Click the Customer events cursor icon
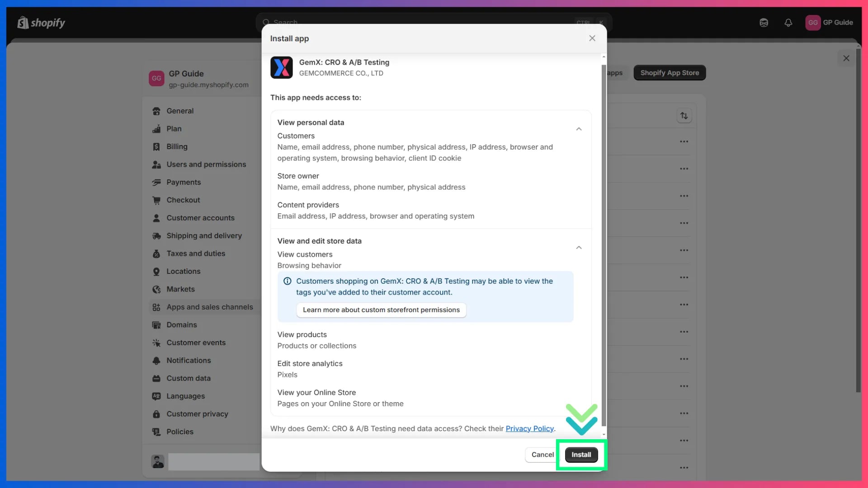Screen dimensions: 868x488 coord(156,343)
